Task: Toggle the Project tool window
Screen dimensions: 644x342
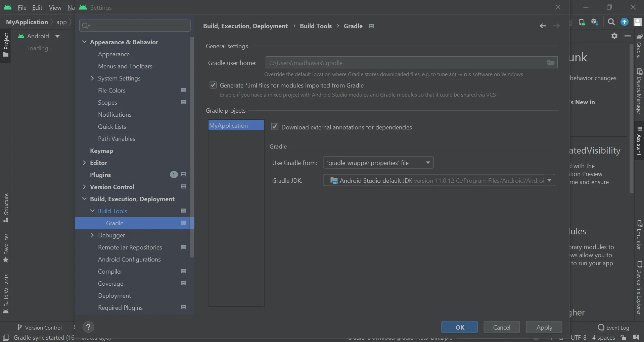Action: coord(6,45)
